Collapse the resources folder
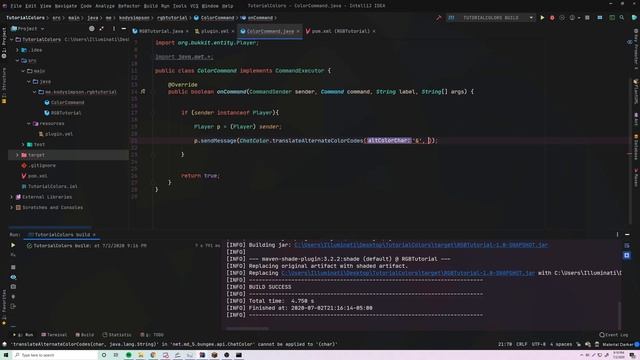The image size is (640, 360). click(x=29, y=123)
